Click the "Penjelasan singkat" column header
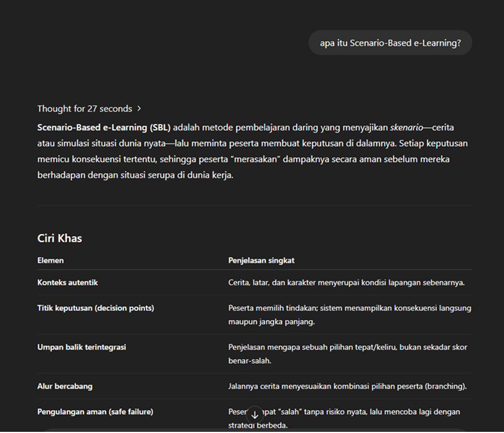Viewport: 504px width, 433px height. coord(261,260)
